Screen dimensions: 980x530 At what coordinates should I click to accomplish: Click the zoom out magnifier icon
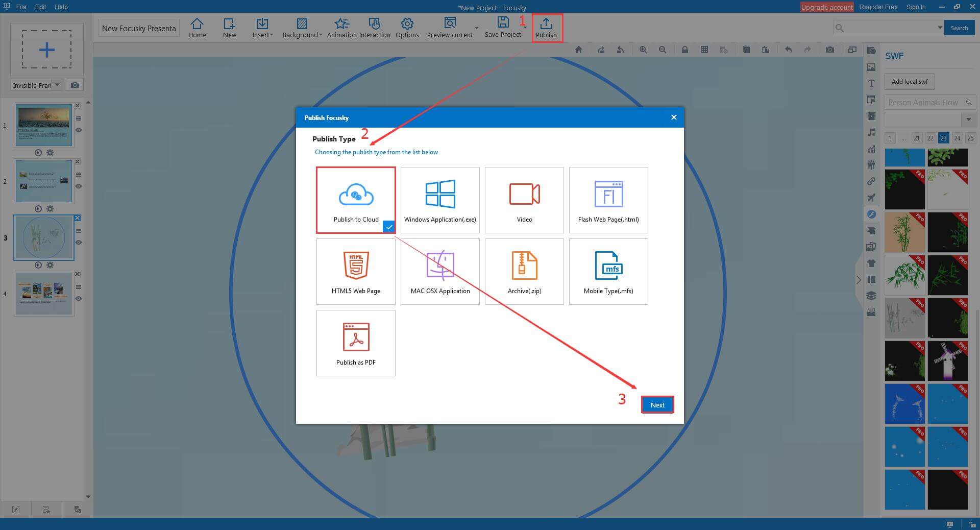pos(663,50)
